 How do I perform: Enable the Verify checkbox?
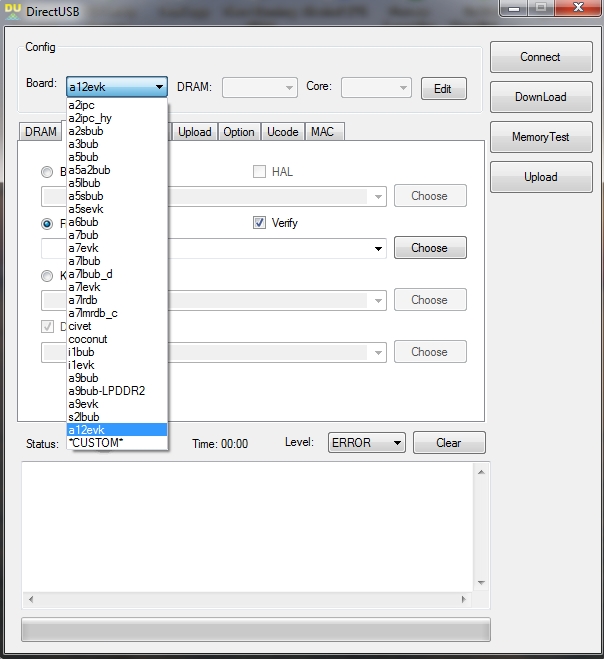[x=259, y=223]
